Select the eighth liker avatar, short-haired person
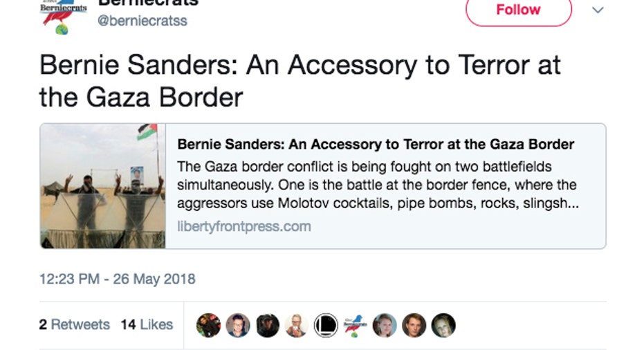The image size is (644, 350). tap(414, 325)
